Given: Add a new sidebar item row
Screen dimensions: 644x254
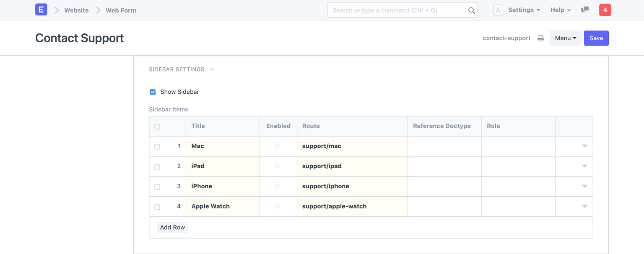Looking at the screenshot, I should pos(172,227).
